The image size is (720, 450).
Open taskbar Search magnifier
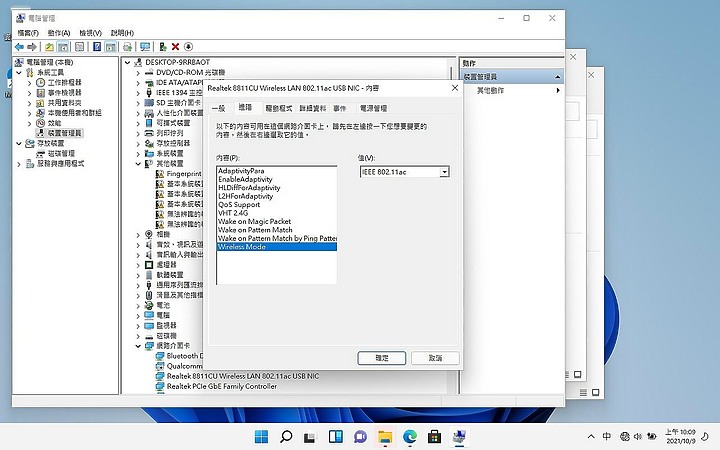(x=286, y=436)
